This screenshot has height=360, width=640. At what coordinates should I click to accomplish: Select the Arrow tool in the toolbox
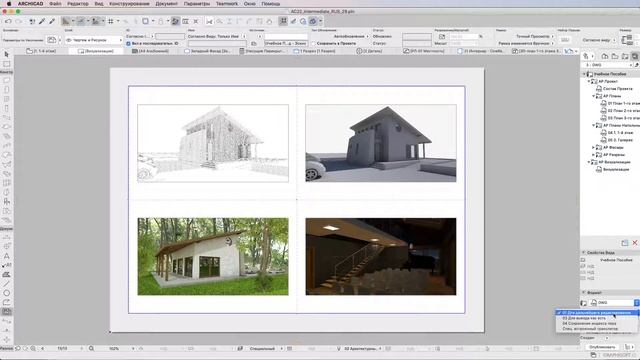[x=7, y=54]
